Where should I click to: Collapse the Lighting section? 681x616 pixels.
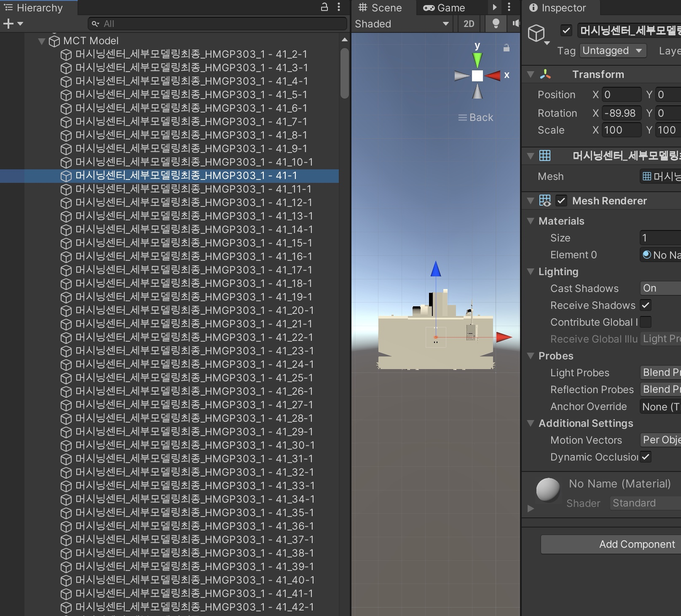pos(531,271)
